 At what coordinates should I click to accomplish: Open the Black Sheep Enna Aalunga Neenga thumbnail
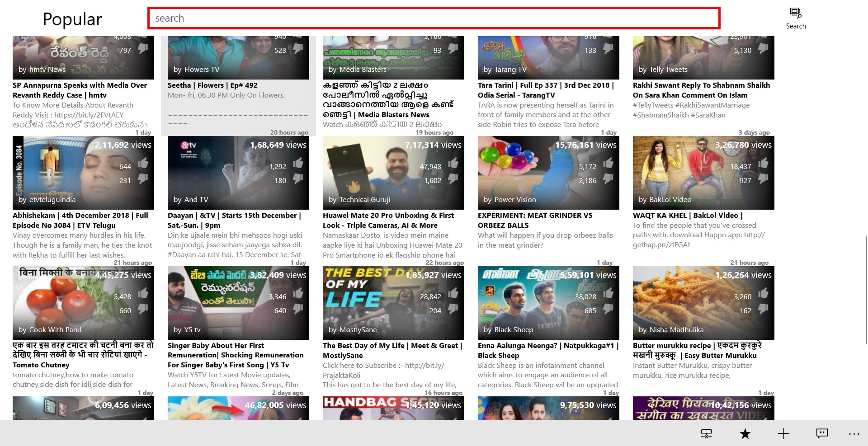[x=548, y=303]
